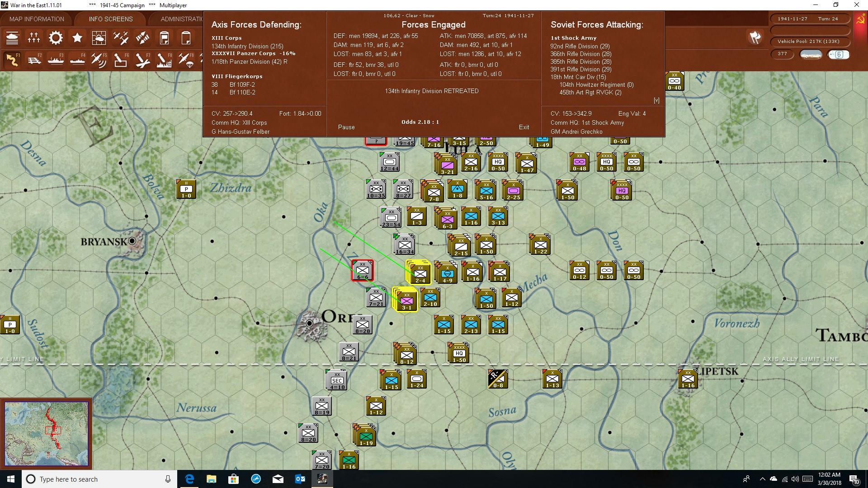Select German security unit SEC 4=10
The height and width of the screenshot is (488, 868).
coord(337,380)
